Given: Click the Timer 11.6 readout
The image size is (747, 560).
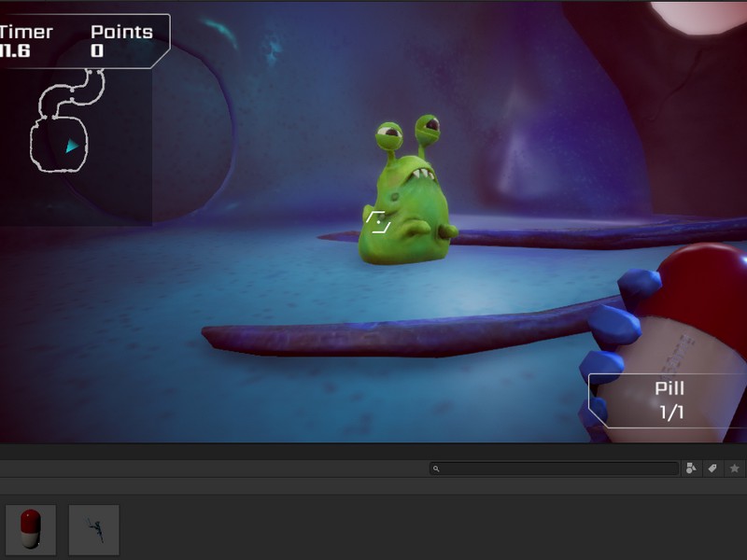Looking at the screenshot, I should click(25, 41).
